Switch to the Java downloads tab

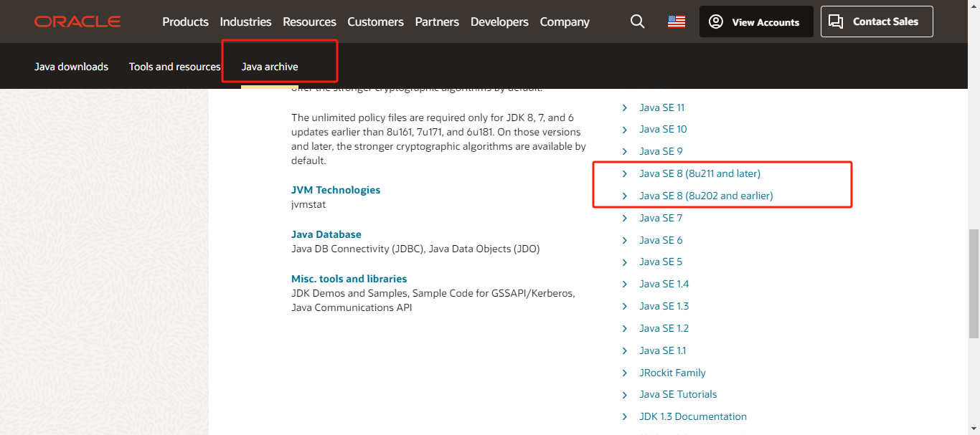coord(71,67)
